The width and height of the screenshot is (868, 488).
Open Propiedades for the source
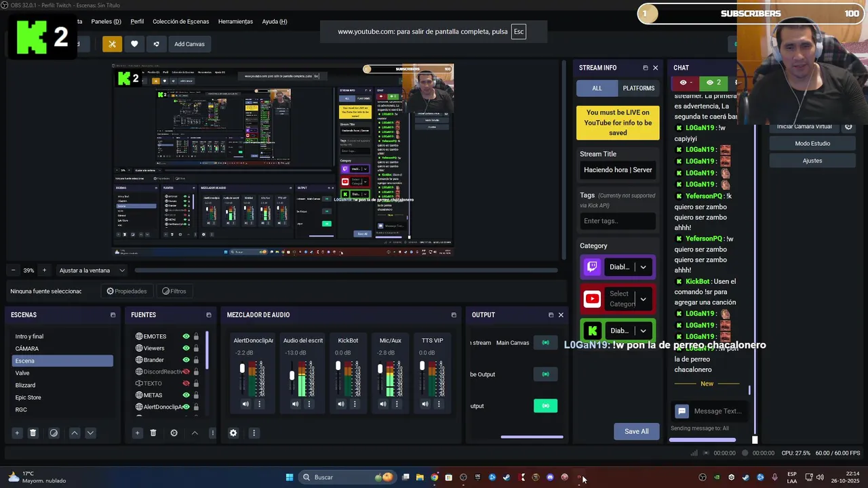point(127,291)
